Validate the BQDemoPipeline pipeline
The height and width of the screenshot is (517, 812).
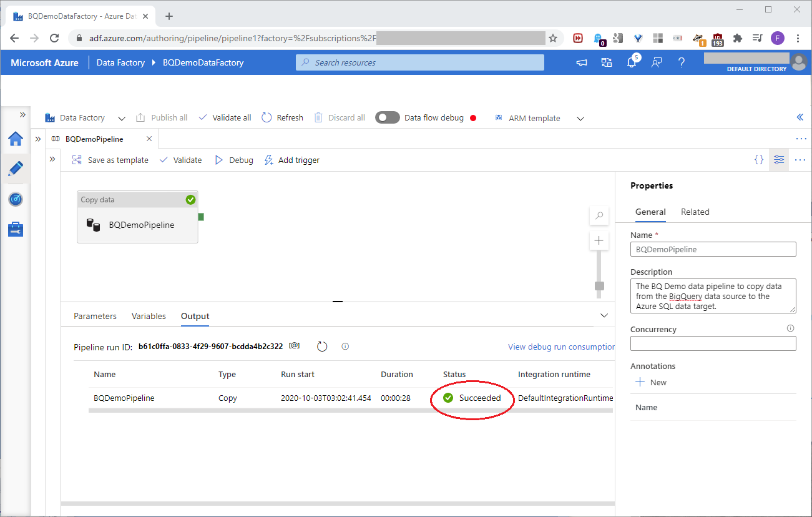[x=180, y=160]
